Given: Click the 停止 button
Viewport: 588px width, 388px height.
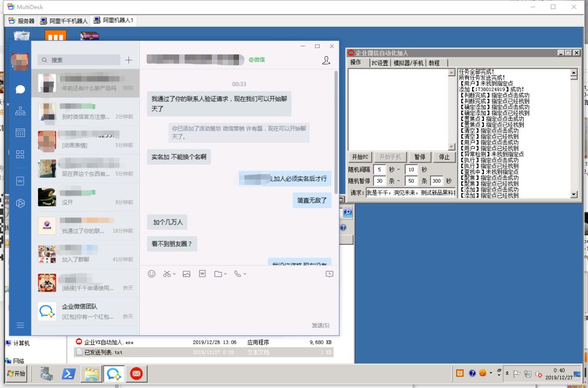Looking at the screenshot, I should [x=444, y=157].
